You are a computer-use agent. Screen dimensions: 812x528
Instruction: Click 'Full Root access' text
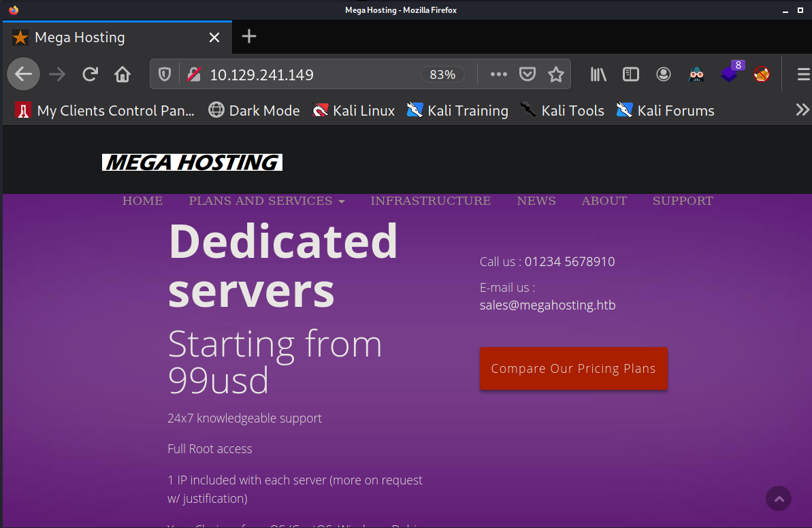click(210, 449)
